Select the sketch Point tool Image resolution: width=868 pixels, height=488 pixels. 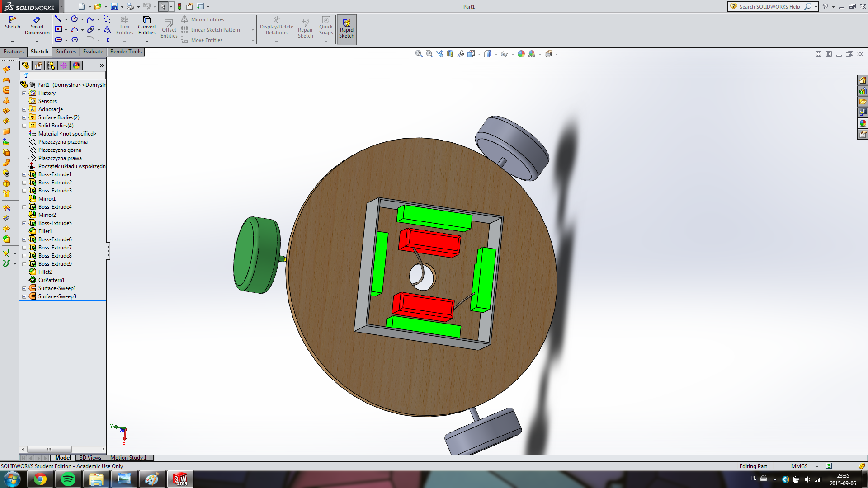point(107,40)
